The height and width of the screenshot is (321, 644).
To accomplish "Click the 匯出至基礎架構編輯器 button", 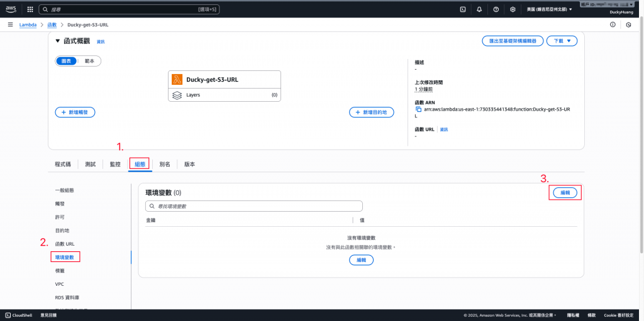I will click(513, 41).
